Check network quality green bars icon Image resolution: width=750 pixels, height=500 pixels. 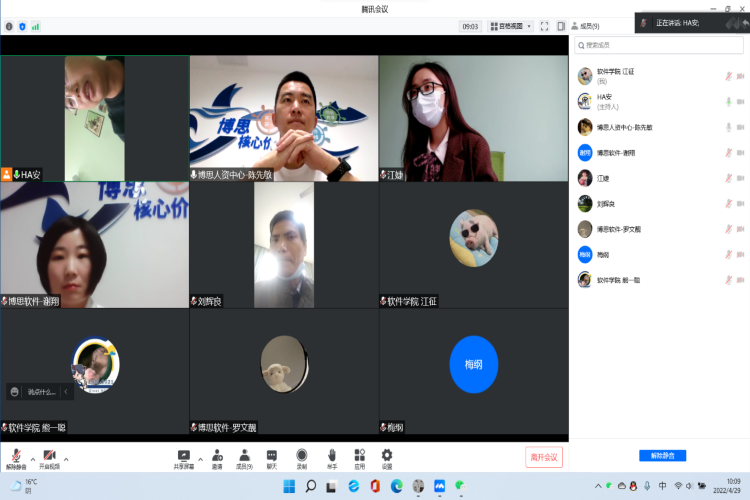(35, 27)
